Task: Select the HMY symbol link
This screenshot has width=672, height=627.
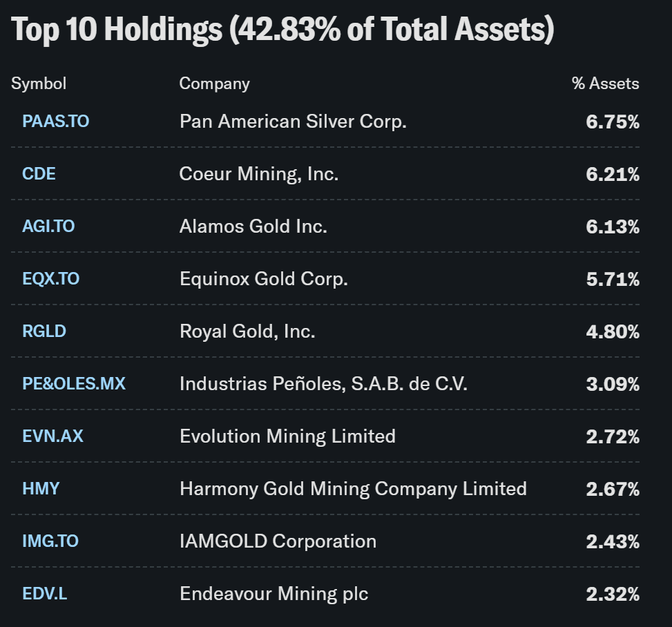Action: [41, 489]
